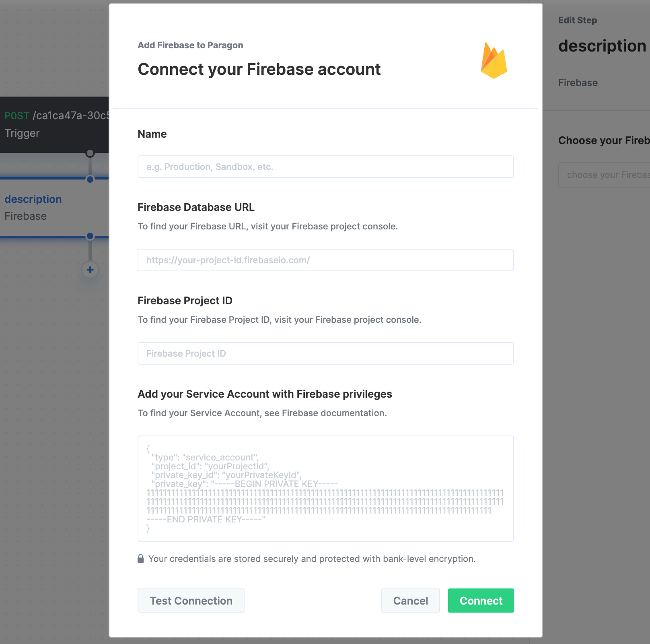Click the Service Account JSON text area
Screen dimensions: 650x644
click(326, 489)
